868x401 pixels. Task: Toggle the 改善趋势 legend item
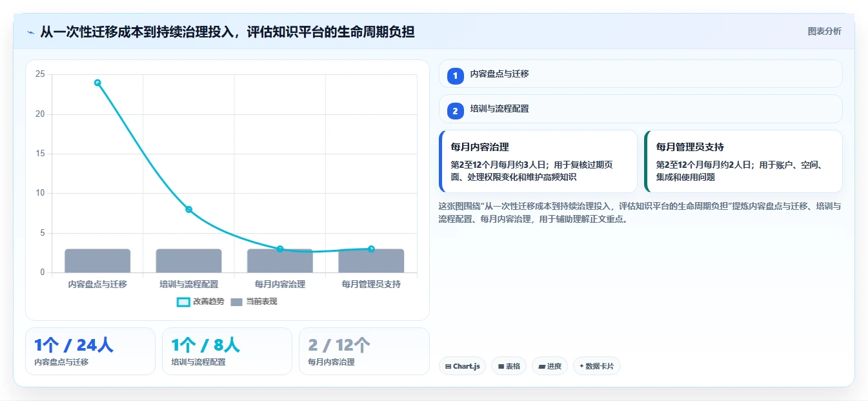pos(201,302)
